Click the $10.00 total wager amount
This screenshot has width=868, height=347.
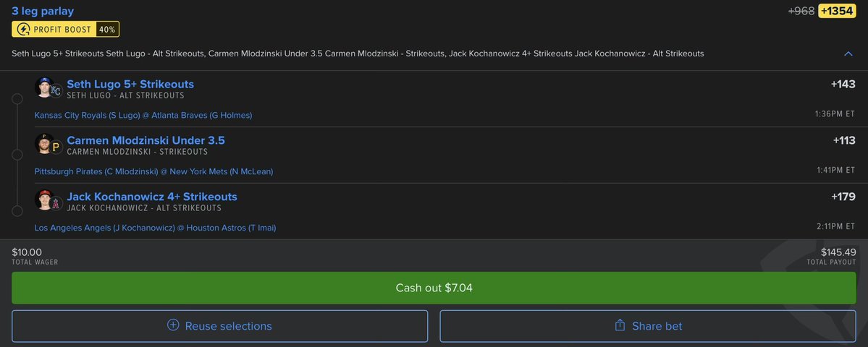[x=27, y=252]
